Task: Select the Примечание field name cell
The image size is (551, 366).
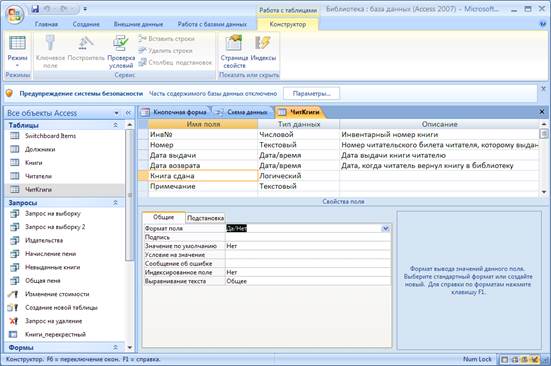Action: pyautogui.click(x=203, y=186)
